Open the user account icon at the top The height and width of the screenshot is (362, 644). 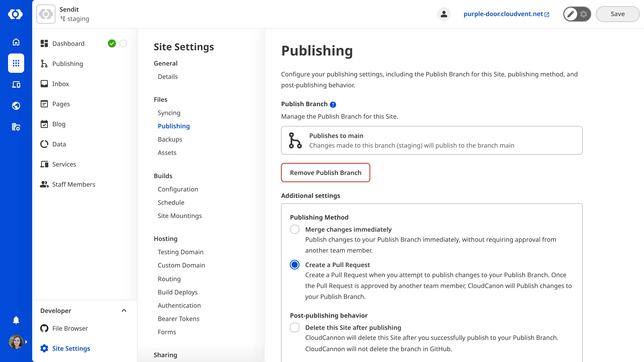pos(444,14)
